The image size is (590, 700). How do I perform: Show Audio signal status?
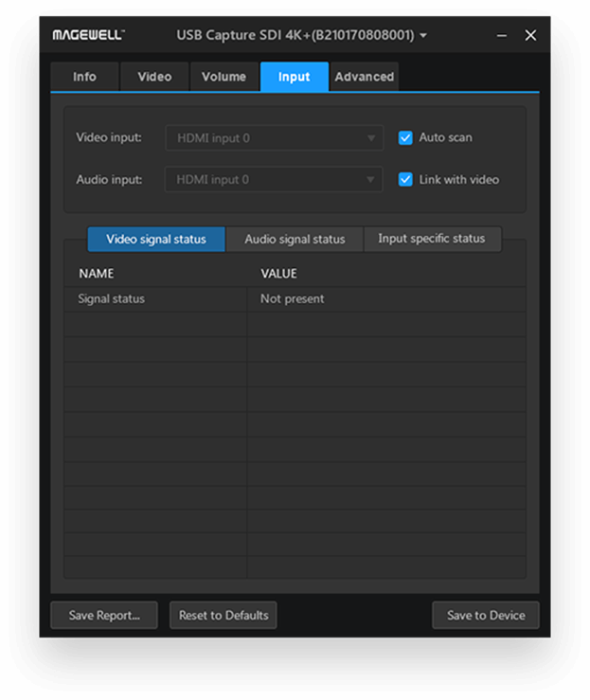[x=295, y=240]
